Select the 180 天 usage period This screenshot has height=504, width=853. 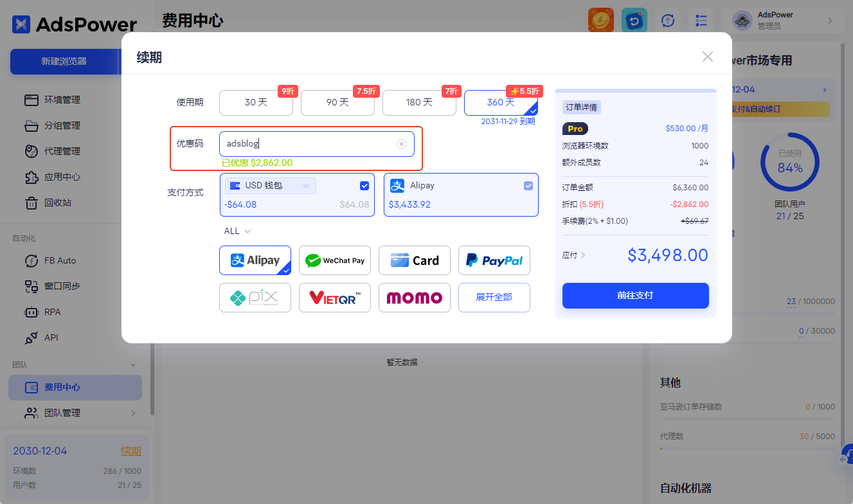[419, 103]
